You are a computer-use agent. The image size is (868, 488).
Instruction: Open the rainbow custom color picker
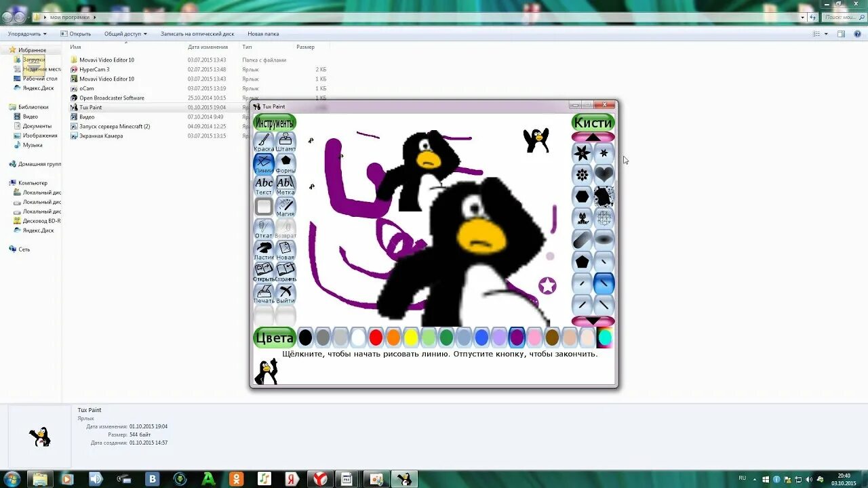point(605,338)
